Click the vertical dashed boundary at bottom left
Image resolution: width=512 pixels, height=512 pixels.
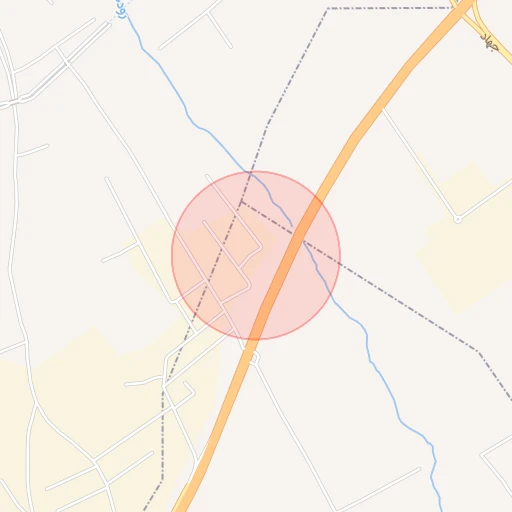click(x=163, y=433)
